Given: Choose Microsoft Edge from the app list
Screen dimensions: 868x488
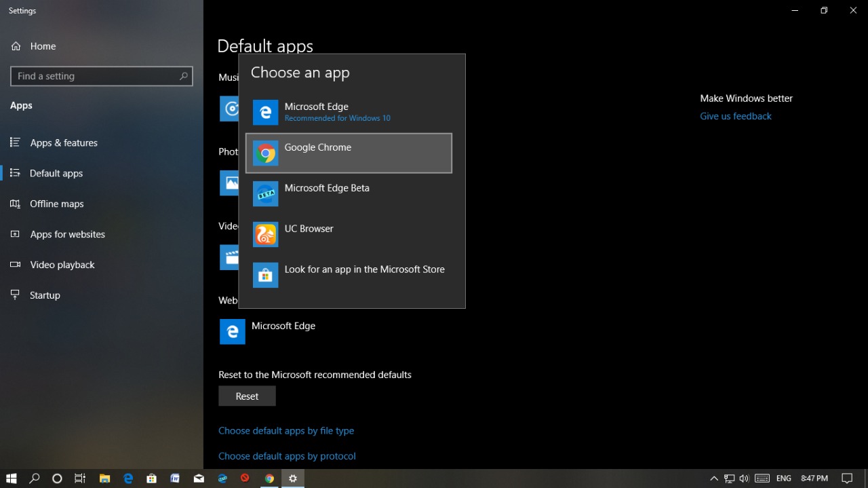Looking at the screenshot, I should [349, 113].
